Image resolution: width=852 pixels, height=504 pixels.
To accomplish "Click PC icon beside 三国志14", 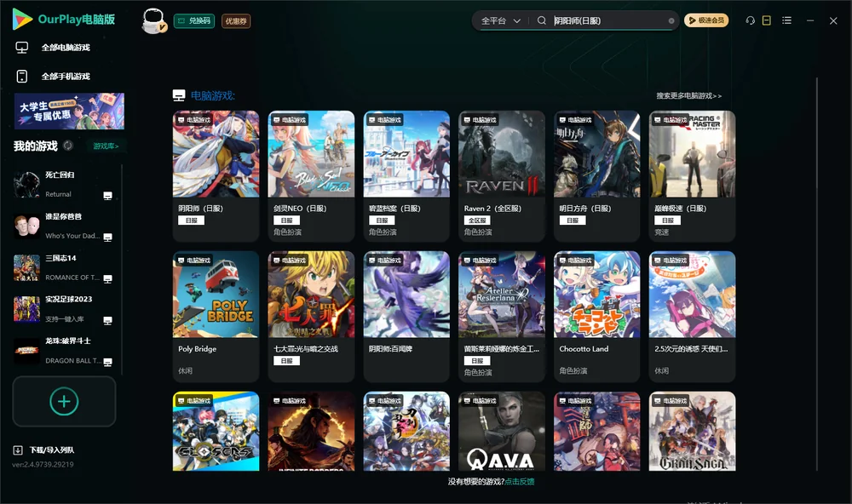I will pyautogui.click(x=107, y=279).
